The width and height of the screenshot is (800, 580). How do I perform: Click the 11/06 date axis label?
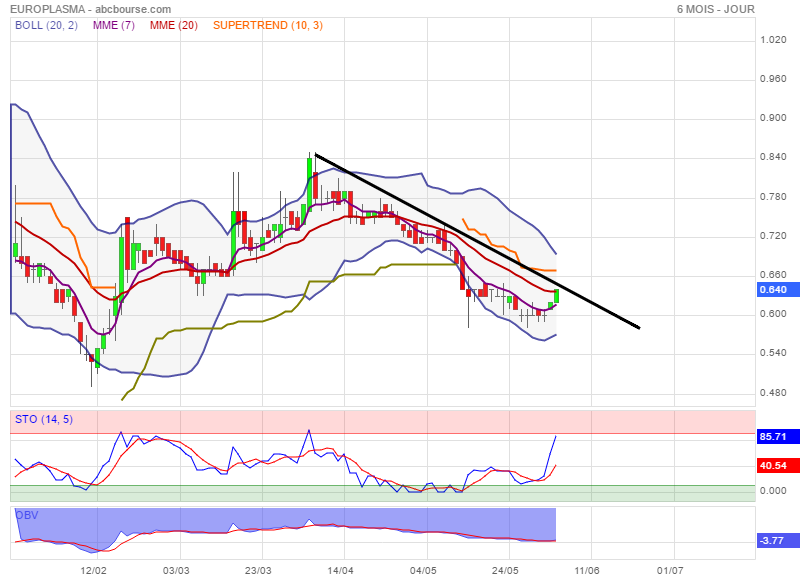pyautogui.click(x=587, y=570)
